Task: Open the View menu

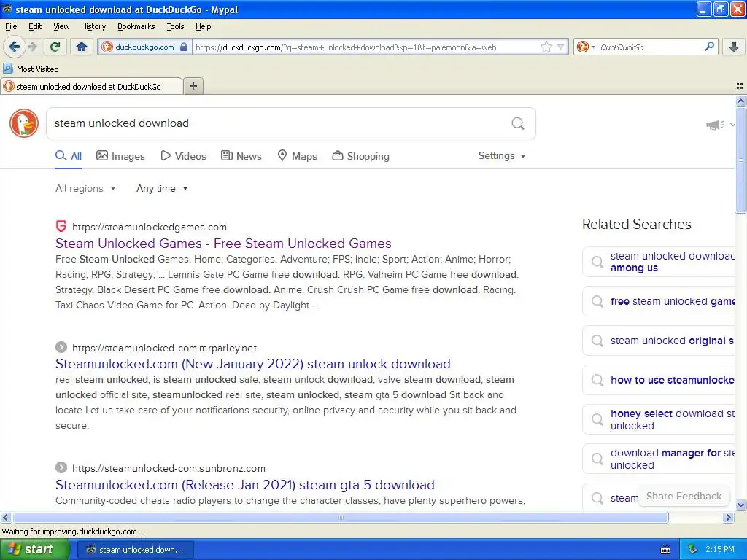Action: click(x=61, y=26)
